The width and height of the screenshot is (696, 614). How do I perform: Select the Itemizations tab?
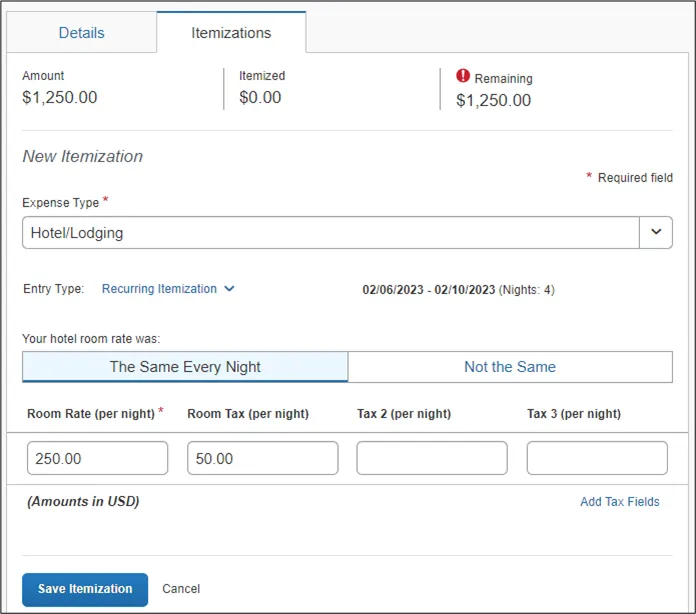click(231, 33)
